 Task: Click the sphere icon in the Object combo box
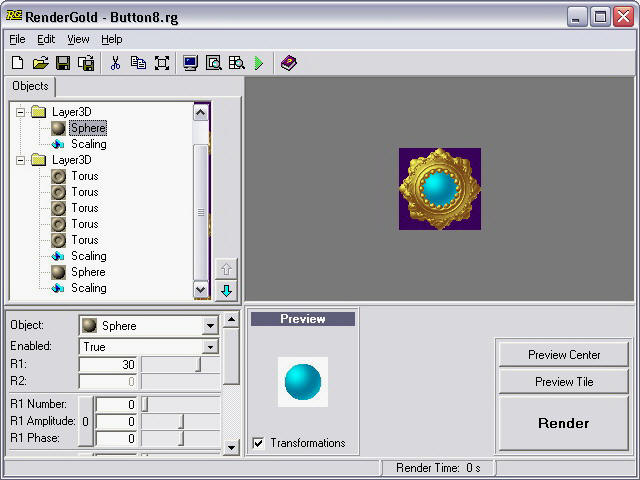[x=89, y=325]
